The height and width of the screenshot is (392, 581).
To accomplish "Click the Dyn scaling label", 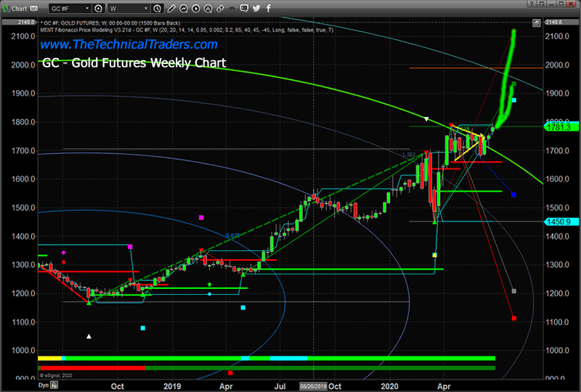I will (44, 385).
